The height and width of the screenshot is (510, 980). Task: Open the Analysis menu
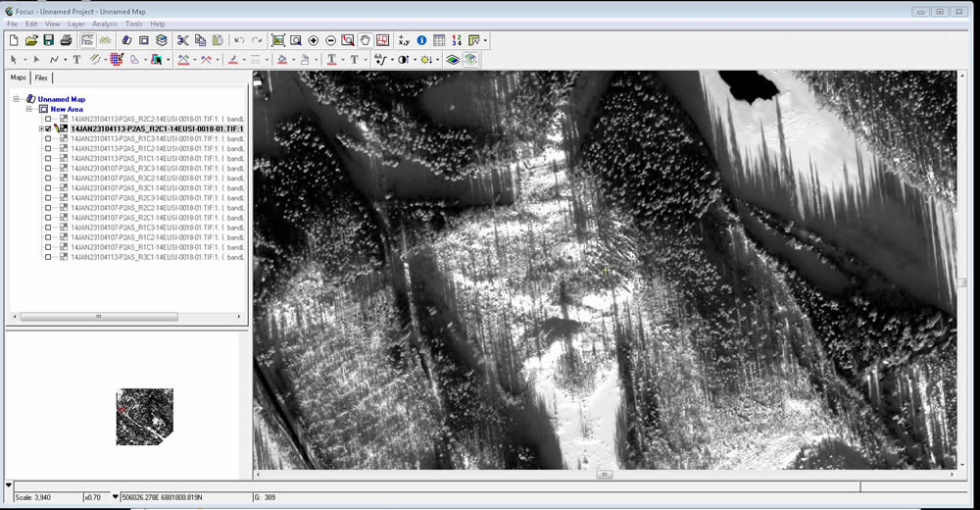104,24
